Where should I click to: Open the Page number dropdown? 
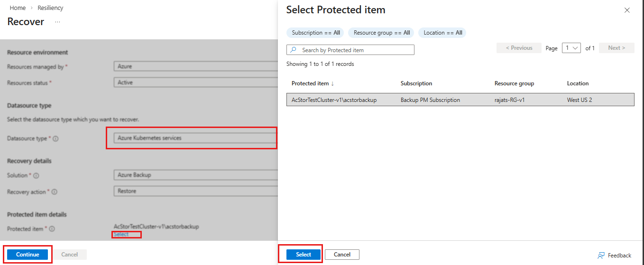click(x=571, y=48)
